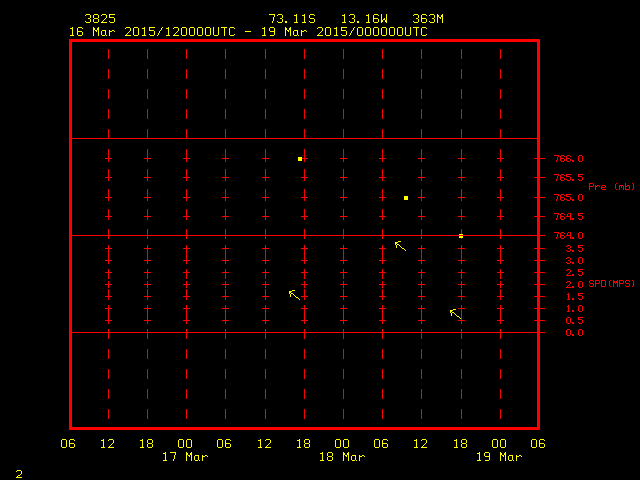Image resolution: width=640 pixels, height=480 pixels.
Task: Click the frame number 2 at bottom left
Action: [18, 472]
